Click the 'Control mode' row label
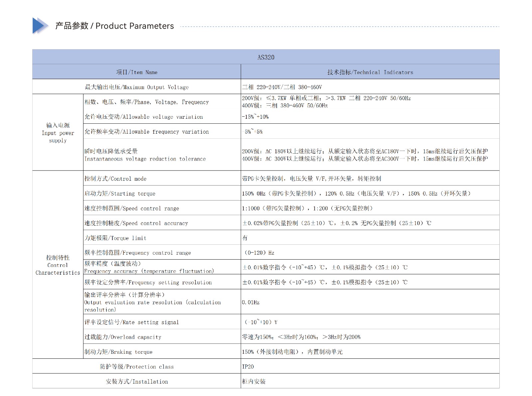The image size is (532, 396). 115,179
